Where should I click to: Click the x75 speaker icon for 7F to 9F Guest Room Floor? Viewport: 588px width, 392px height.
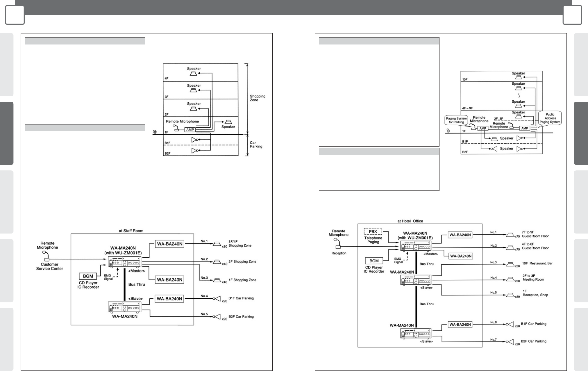(x=510, y=235)
